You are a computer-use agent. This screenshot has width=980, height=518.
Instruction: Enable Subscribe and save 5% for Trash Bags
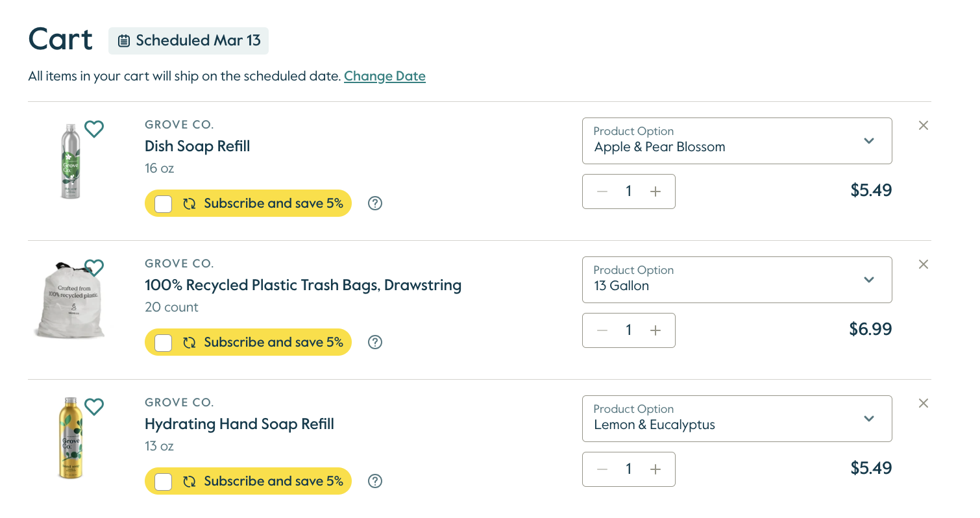pyautogui.click(x=164, y=343)
